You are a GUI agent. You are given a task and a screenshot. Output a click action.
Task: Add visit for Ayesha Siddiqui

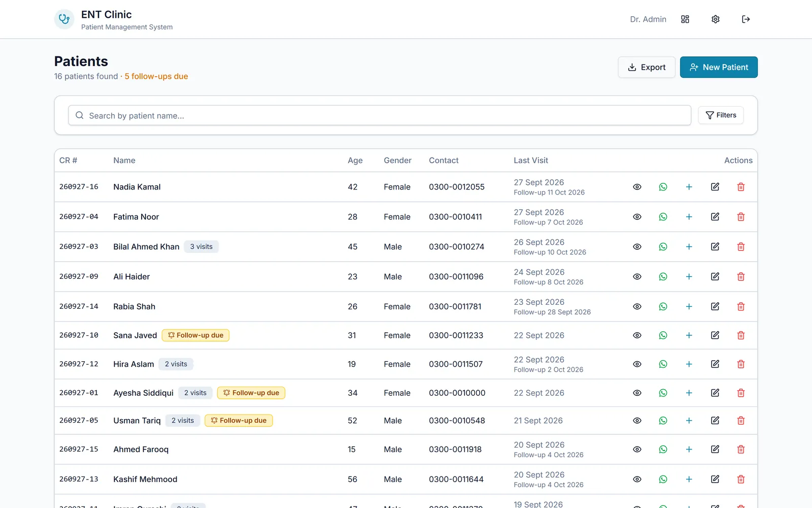click(689, 393)
